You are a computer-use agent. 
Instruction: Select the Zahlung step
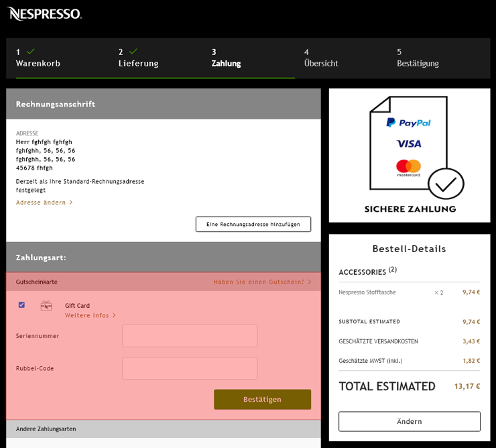pos(226,58)
